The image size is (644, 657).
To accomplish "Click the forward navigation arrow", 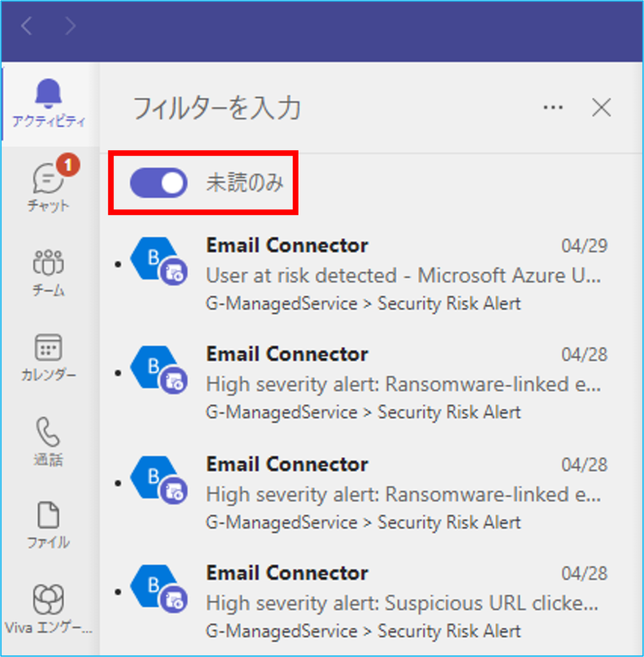I will coord(70,26).
